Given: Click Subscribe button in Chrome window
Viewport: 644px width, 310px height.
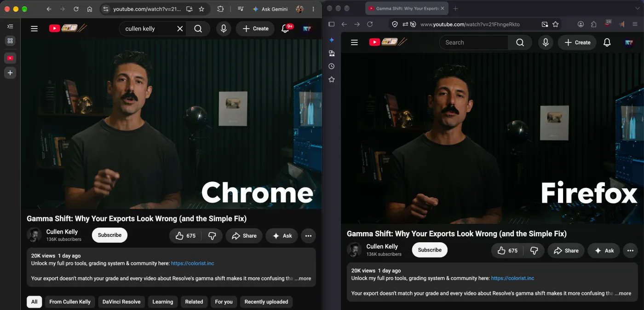Looking at the screenshot, I should tap(109, 235).
